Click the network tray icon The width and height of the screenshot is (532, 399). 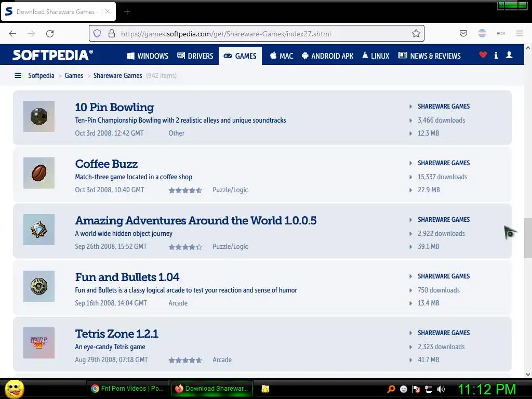[x=429, y=389]
